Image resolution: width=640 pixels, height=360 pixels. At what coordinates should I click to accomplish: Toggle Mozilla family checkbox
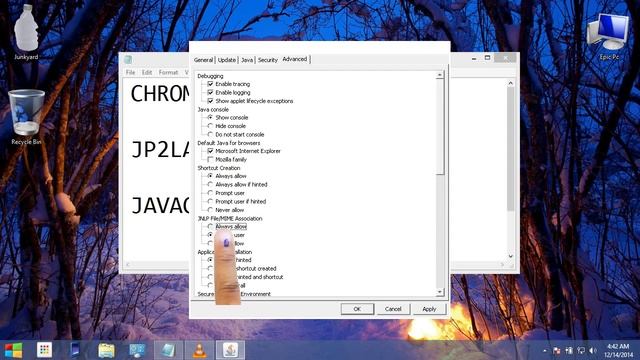[x=210, y=159]
